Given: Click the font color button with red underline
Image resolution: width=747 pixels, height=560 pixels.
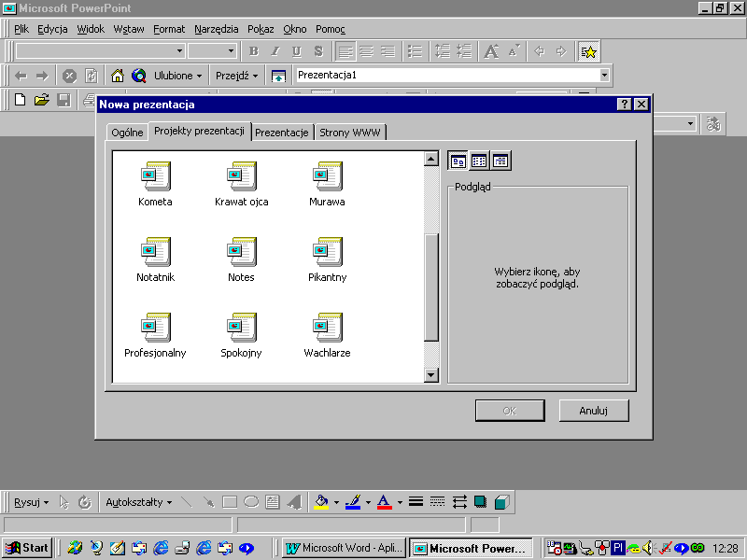Looking at the screenshot, I should [x=383, y=502].
